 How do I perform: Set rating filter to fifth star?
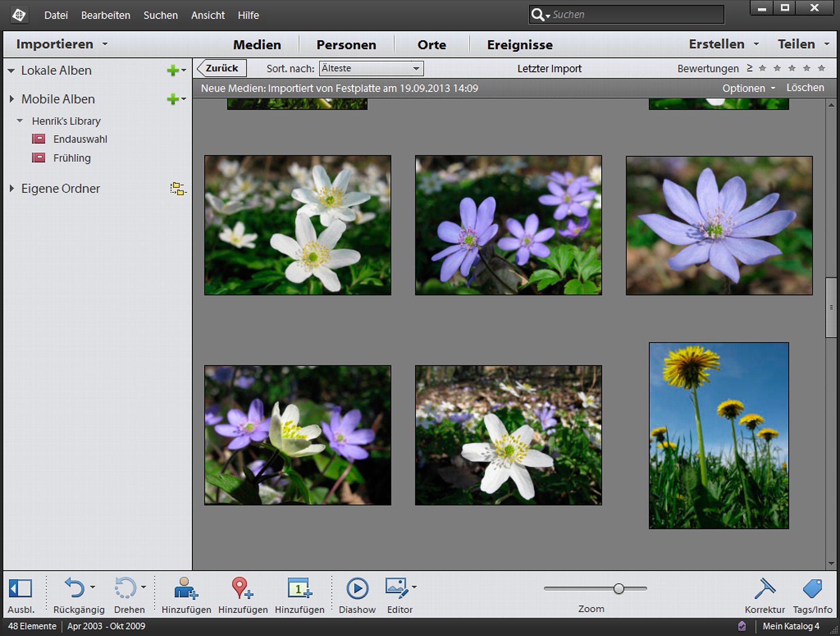822,68
